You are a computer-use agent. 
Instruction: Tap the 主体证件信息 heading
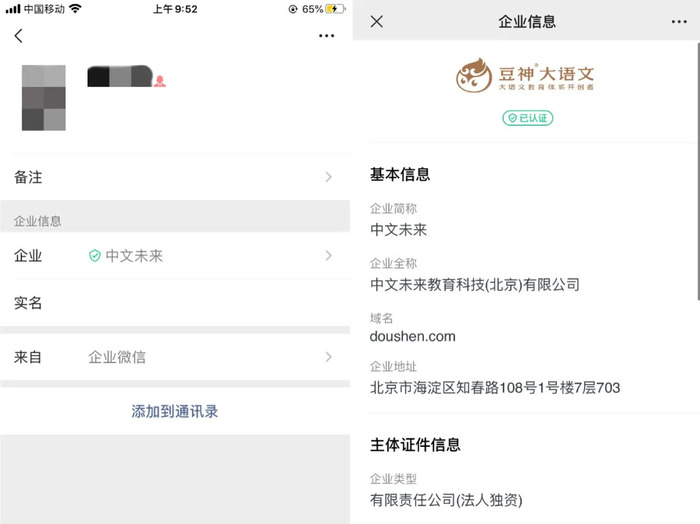coord(415,445)
